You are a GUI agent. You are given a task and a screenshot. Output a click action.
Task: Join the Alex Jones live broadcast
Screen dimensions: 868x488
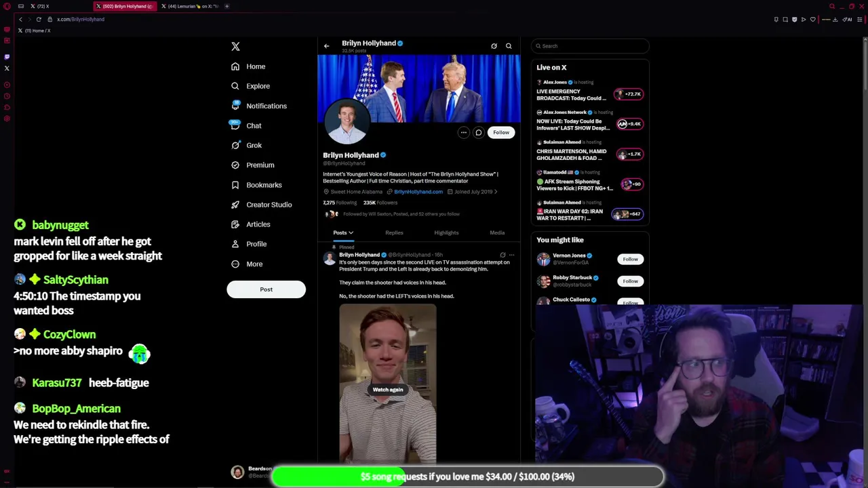(x=590, y=91)
